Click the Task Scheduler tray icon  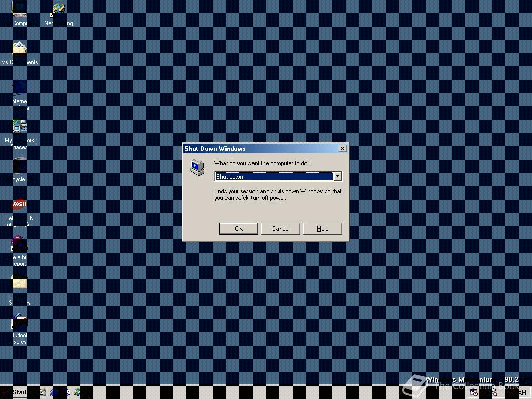pos(474,393)
